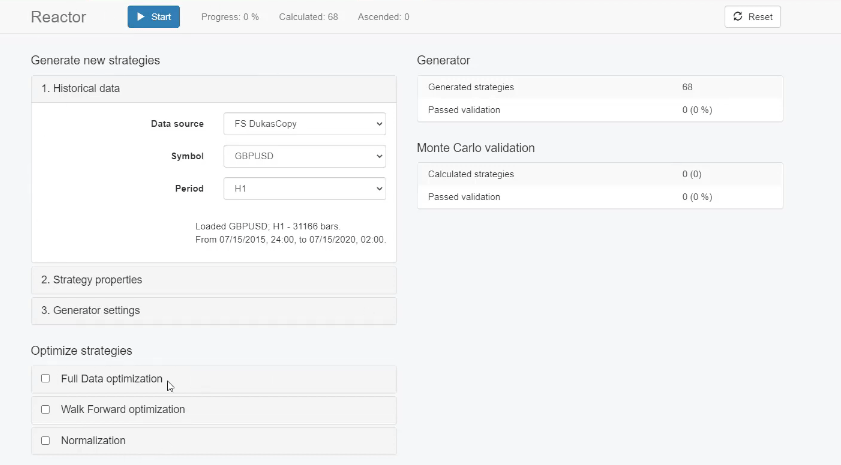The height and width of the screenshot is (465, 841).
Task: Click the Reset button with refresh icon
Action: [752, 17]
